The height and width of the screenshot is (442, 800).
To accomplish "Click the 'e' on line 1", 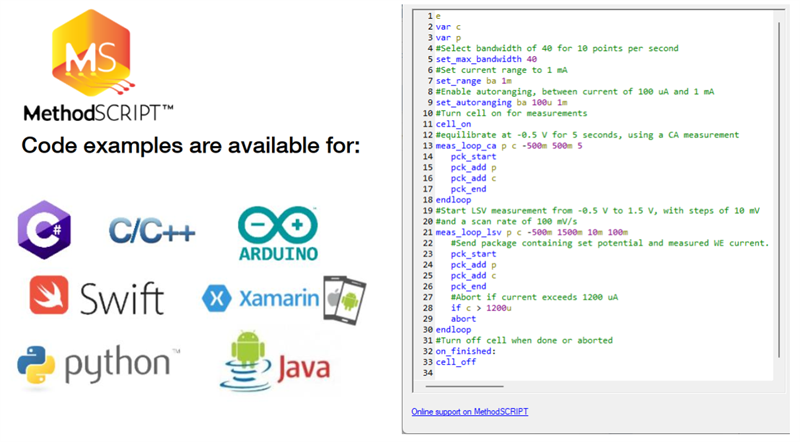I will pyautogui.click(x=438, y=16).
